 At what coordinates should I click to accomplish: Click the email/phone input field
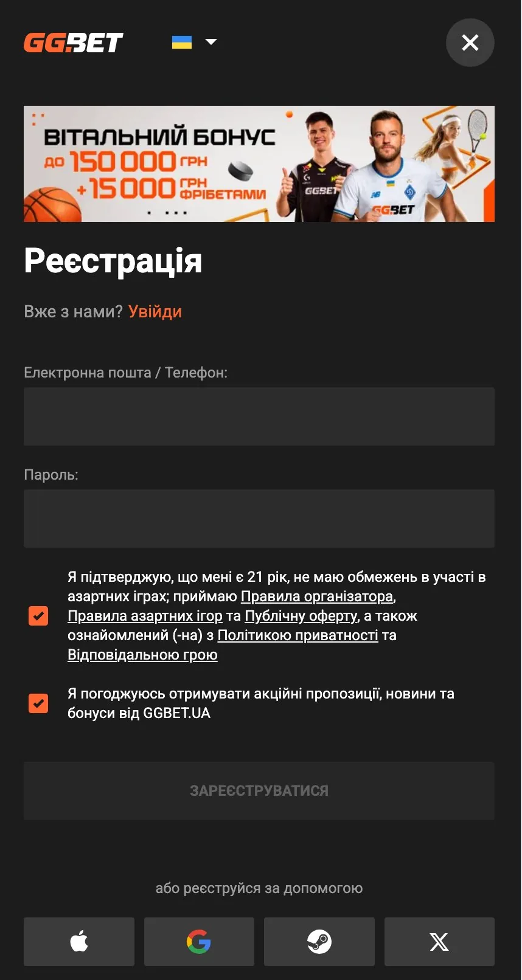click(x=259, y=416)
